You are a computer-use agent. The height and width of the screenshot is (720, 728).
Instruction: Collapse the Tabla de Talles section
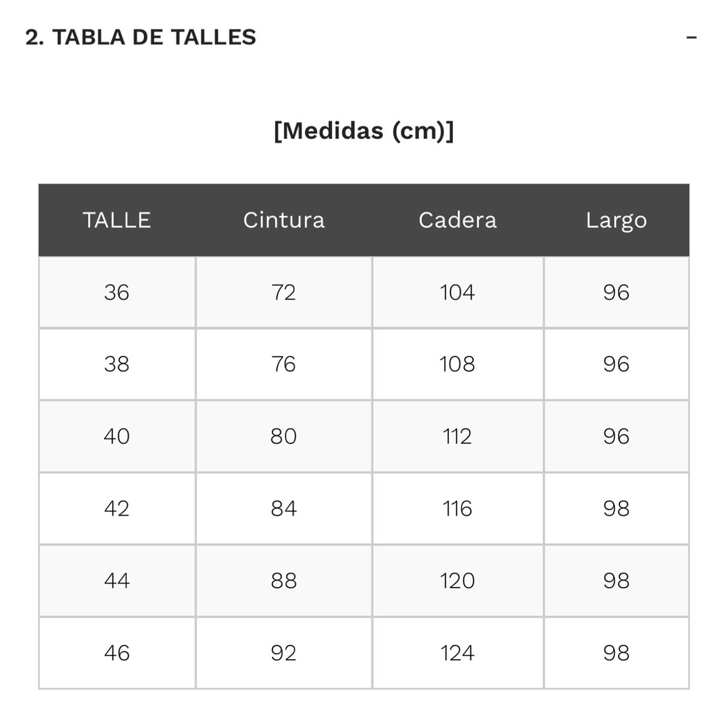point(691,38)
